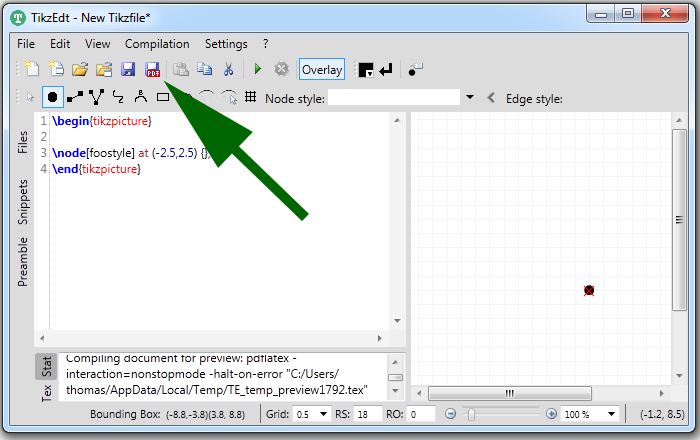Image resolution: width=700 pixels, height=440 pixels.
Task: Create a new Tikz file
Action: 32,70
